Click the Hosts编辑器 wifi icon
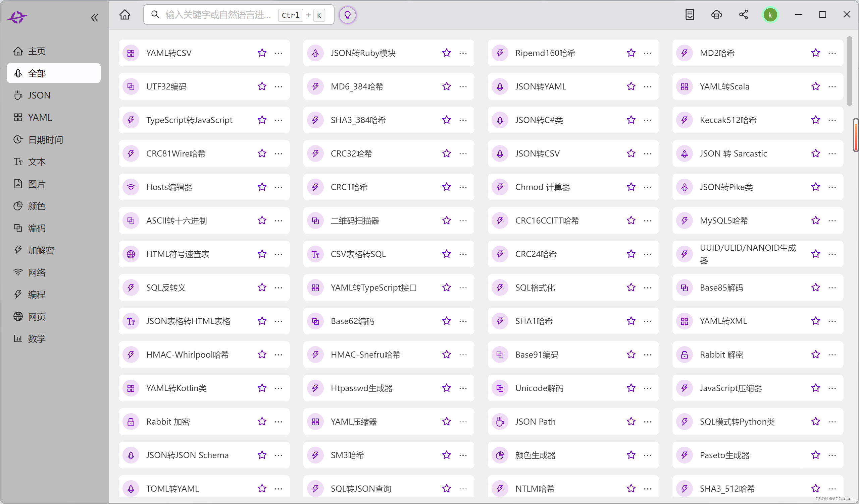Image resolution: width=859 pixels, height=504 pixels. [x=131, y=187]
